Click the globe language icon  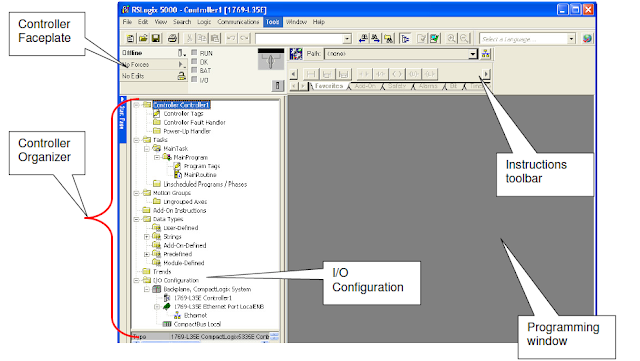pyautogui.click(x=587, y=38)
